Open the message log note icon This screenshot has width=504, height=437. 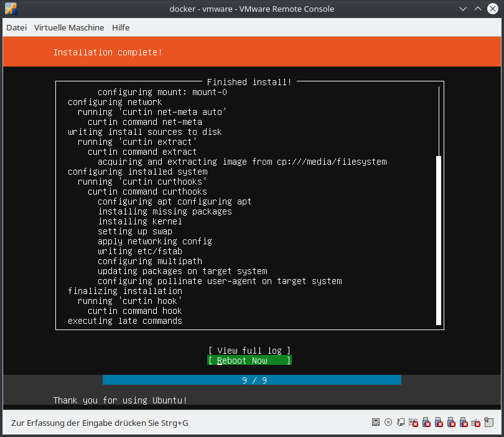489,423
